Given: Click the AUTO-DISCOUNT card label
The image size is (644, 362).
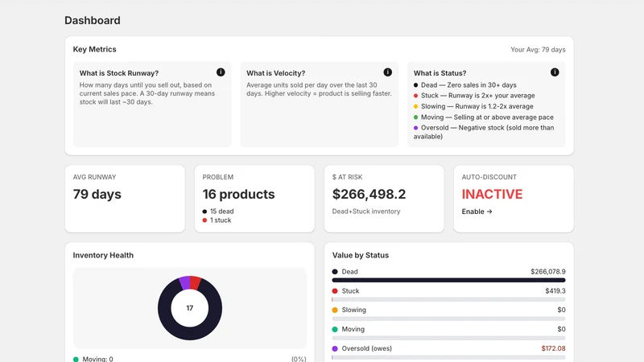Looking at the screenshot, I should tap(489, 177).
